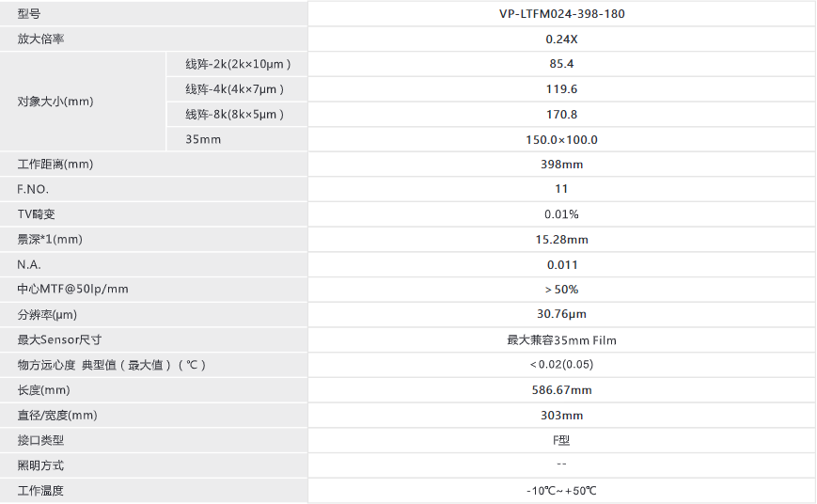817x504 pixels.
Task: Select the <0.02(0.05) telecentricity value
Action: tap(561, 364)
